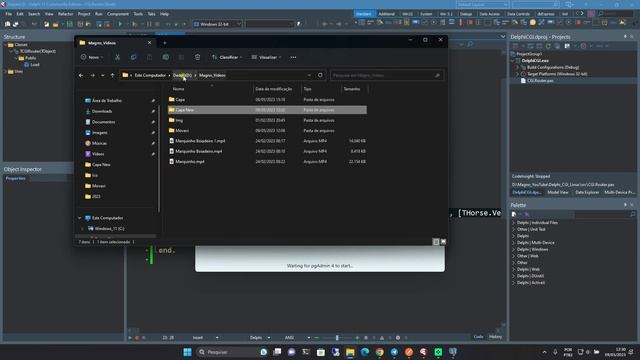Refresh the File Explorer folder view
The height and width of the screenshot is (360, 640).
point(320,75)
